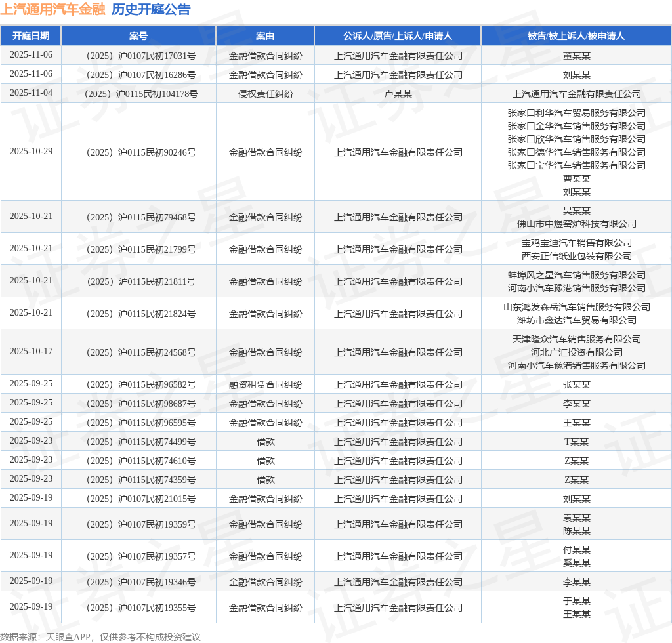
Task: Click defendant 山东鸿发森岳汽车销售服务有限公司
Action: (x=576, y=307)
